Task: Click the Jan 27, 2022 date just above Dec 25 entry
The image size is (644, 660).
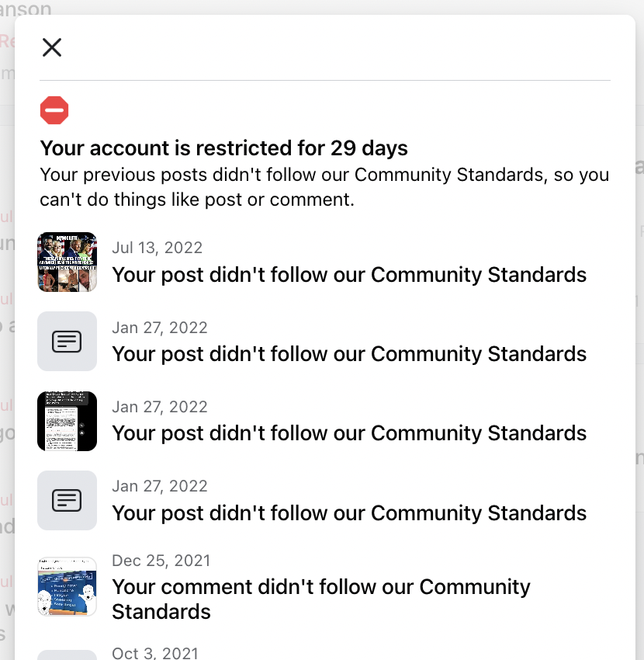Action: [x=160, y=486]
